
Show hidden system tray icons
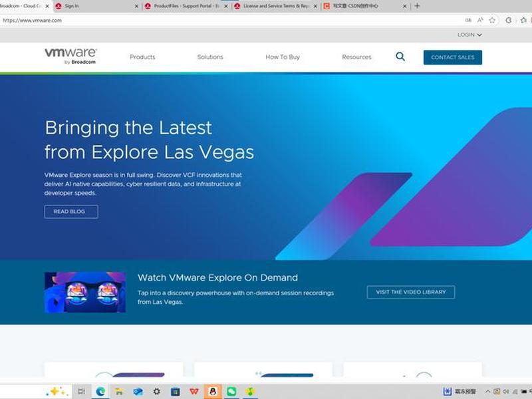487,392
